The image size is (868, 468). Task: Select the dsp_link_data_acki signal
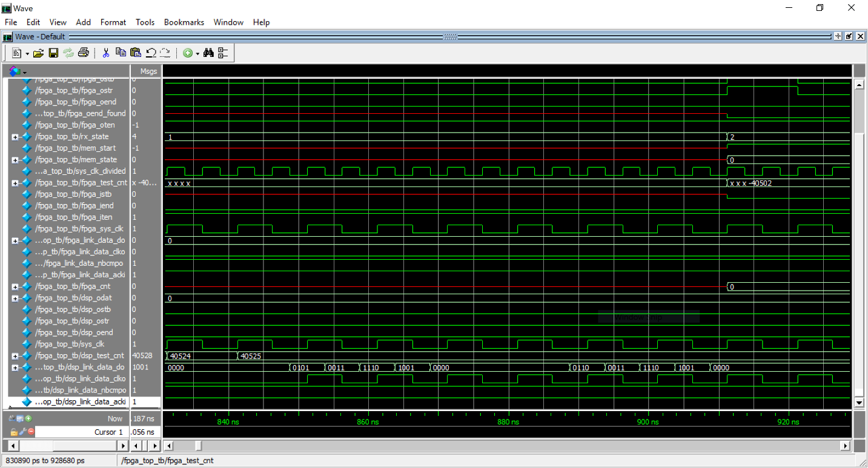click(81, 401)
